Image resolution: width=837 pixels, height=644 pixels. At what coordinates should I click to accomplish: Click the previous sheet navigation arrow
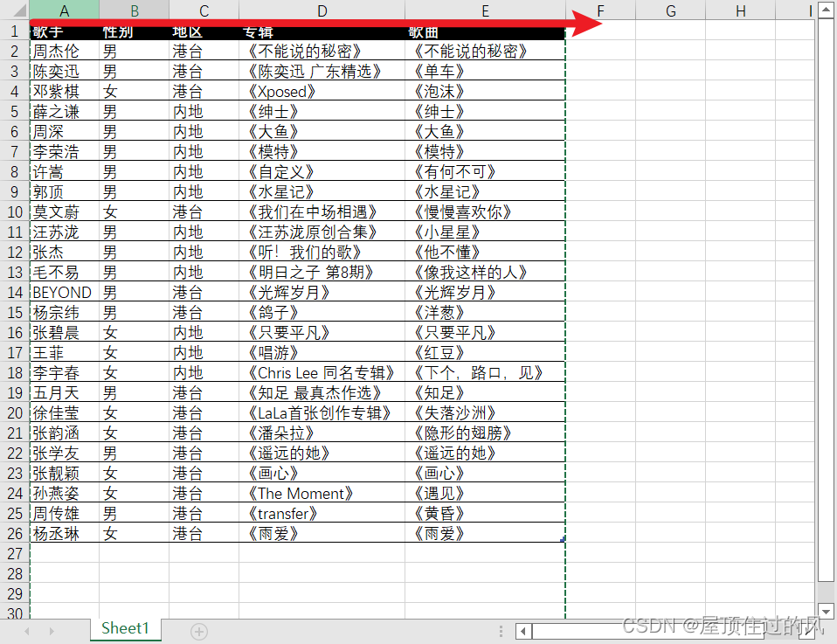click(27, 631)
